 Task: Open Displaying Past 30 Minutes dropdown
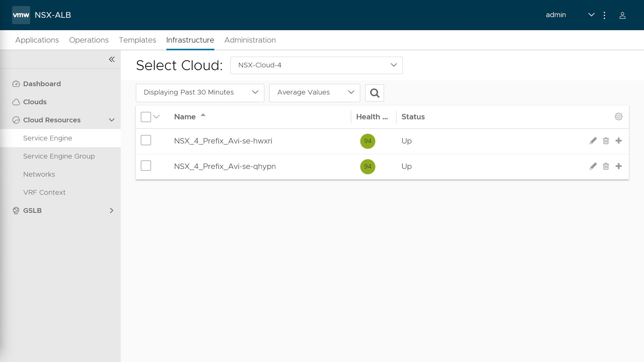pos(200,93)
